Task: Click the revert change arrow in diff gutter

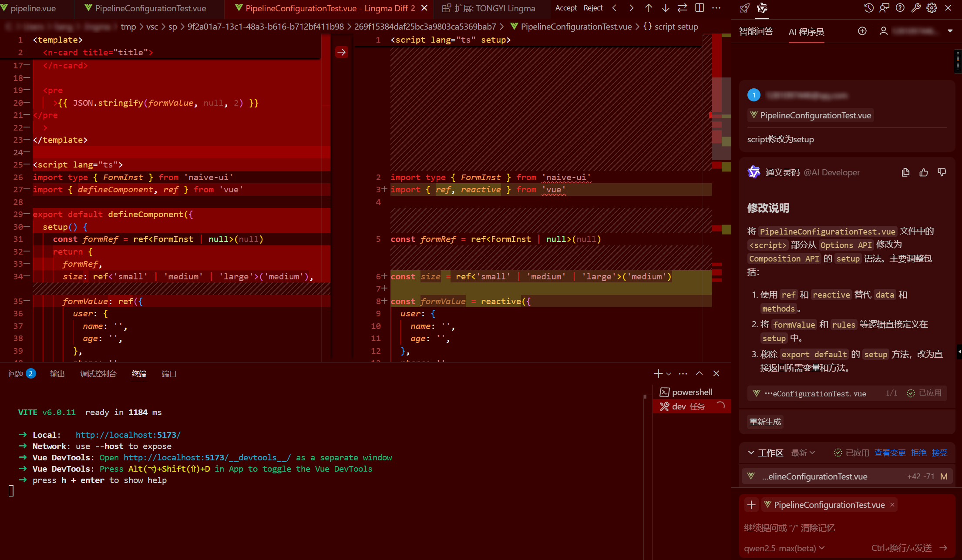Action: [342, 52]
